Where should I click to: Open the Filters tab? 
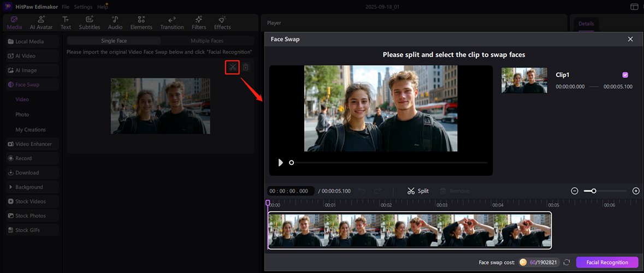[199, 22]
